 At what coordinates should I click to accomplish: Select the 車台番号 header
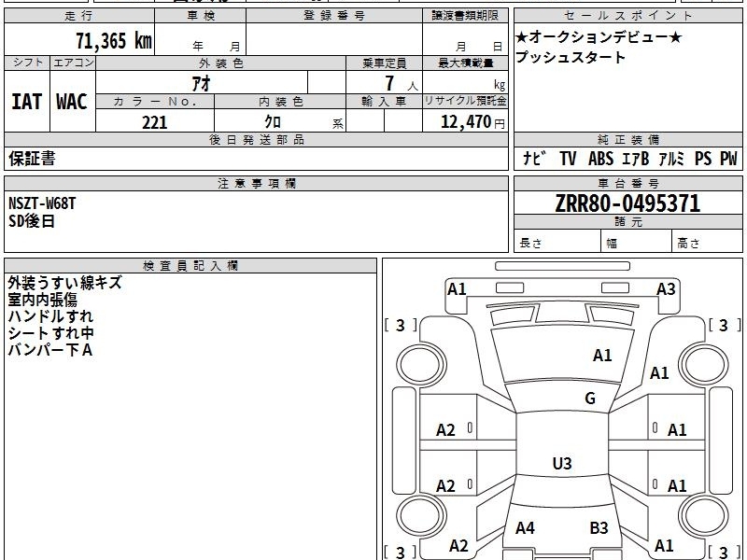click(x=627, y=183)
